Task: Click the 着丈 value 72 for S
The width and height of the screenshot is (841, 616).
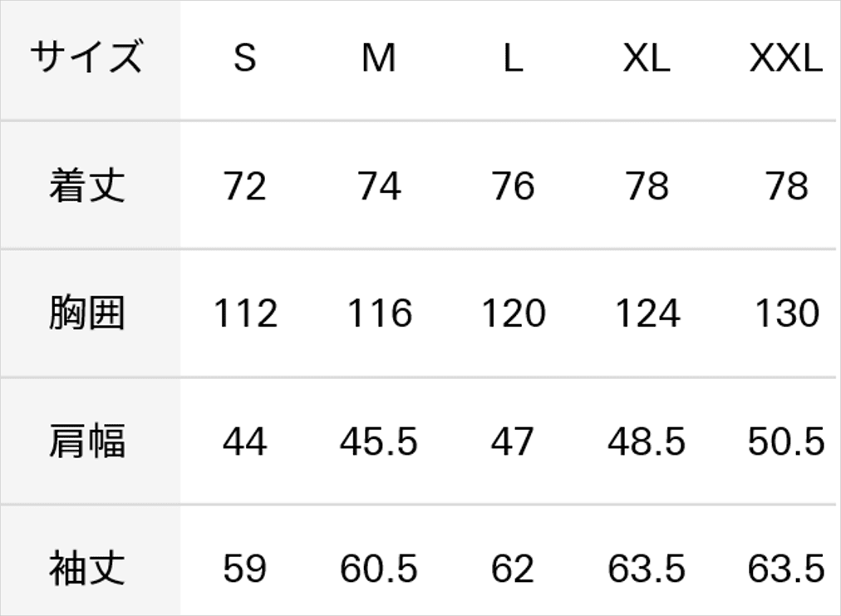Action: [x=244, y=186]
